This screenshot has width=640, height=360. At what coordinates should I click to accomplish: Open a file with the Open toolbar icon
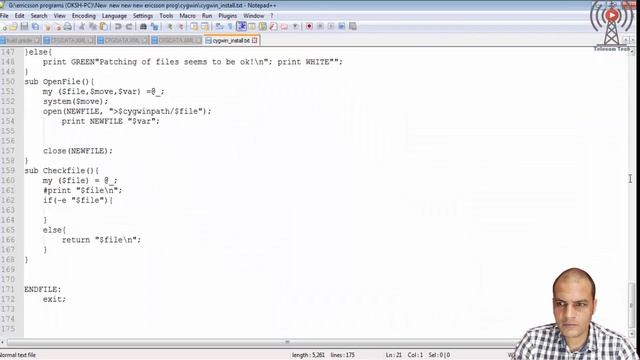[x=13, y=27]
